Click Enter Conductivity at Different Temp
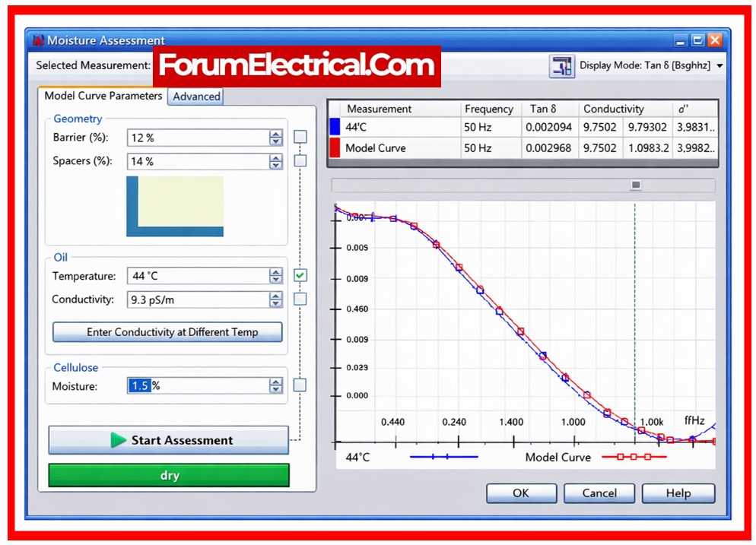The height and width of the screenshot is (545, 756). 167,332
